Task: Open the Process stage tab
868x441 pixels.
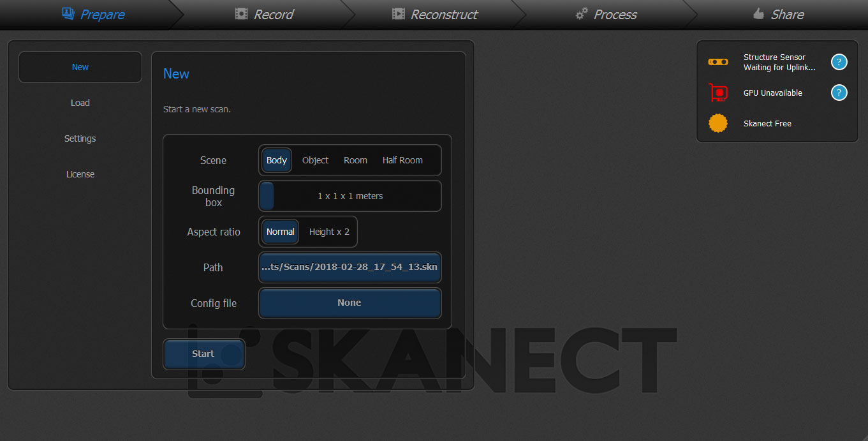Action: tap(605, 14)
